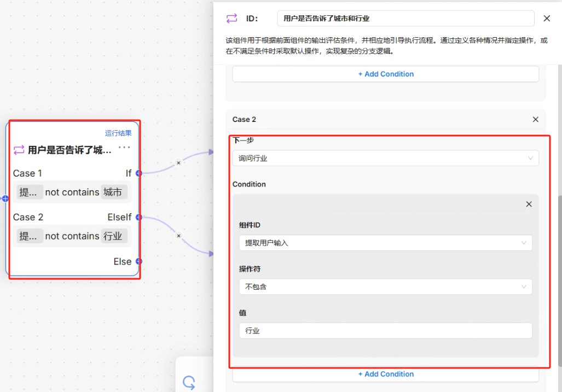Remove Case 2 using its X icon
The height and width of the screenshot is (392, 562).
click(535, 119)
